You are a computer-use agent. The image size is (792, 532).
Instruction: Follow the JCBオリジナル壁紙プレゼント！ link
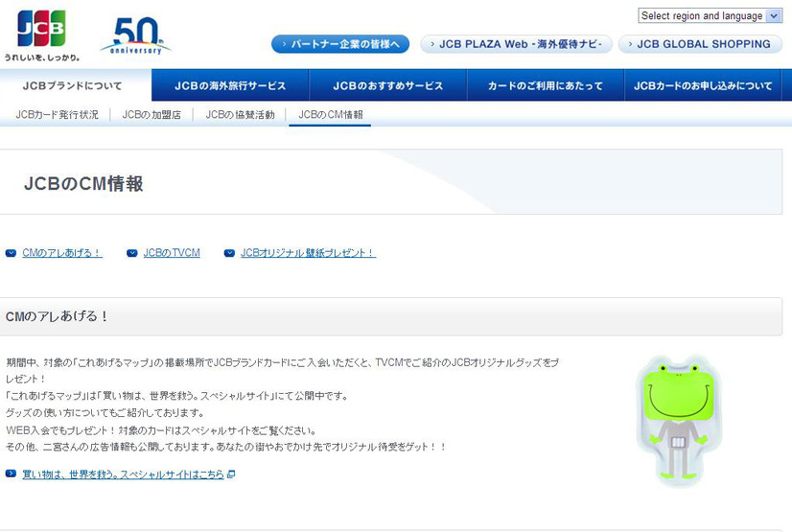(x=308, y=253)
